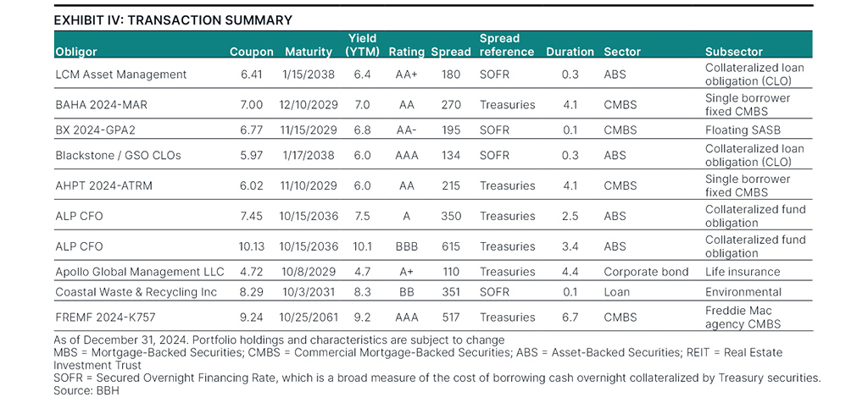
Task: Click the Life insurance subsector cell
Action: [x=743, y=272]
